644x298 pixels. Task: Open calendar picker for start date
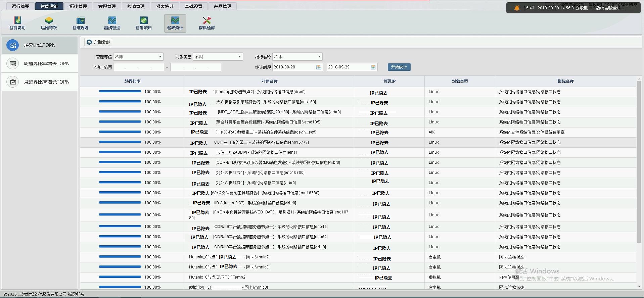(319, 67)
